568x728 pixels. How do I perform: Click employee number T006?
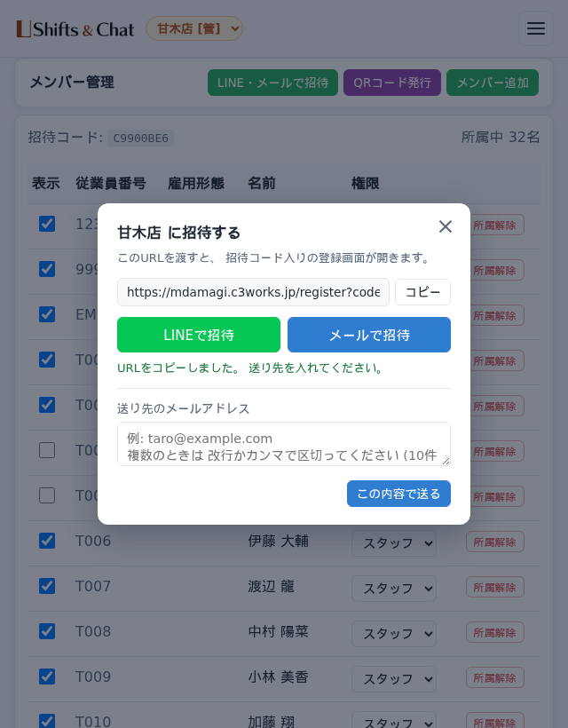pyautogui.click(x=93, y=541)
